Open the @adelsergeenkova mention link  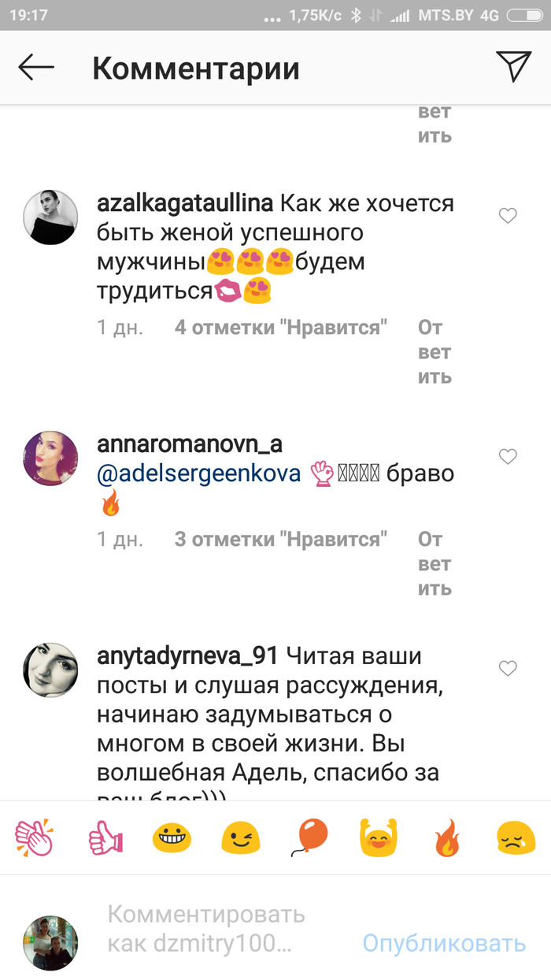click(x=199, y=474)
